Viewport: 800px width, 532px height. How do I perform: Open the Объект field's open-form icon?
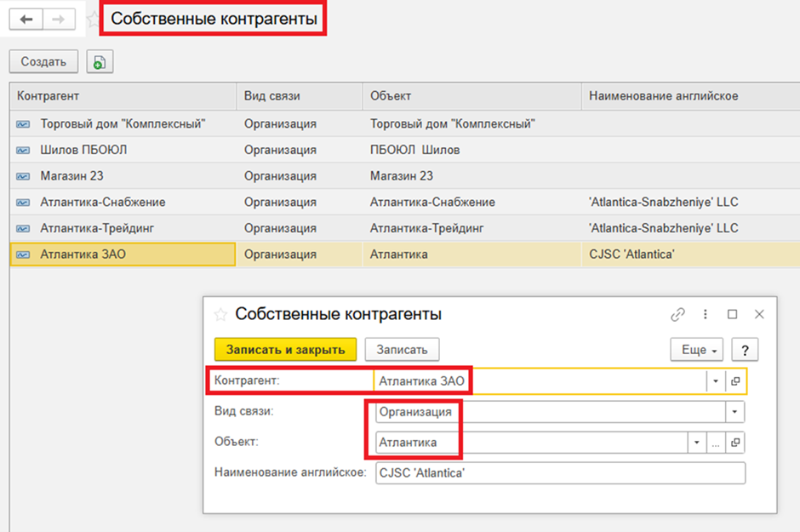pos(735,443)
